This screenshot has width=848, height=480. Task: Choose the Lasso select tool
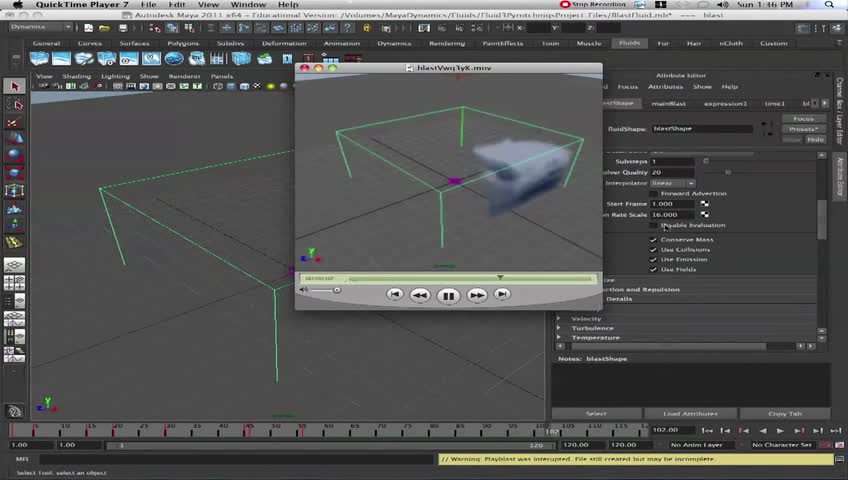[14, 105]
